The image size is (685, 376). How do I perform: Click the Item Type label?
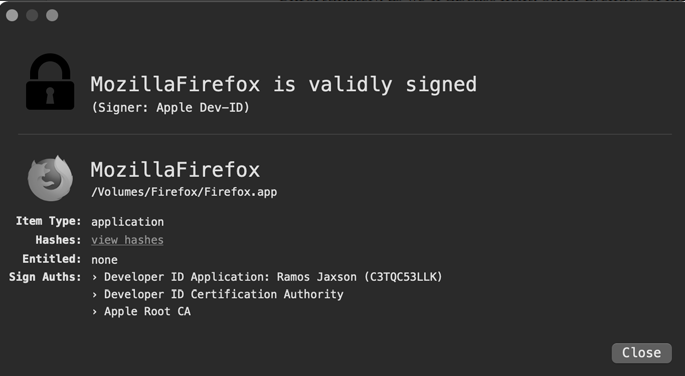pos(48,221)
